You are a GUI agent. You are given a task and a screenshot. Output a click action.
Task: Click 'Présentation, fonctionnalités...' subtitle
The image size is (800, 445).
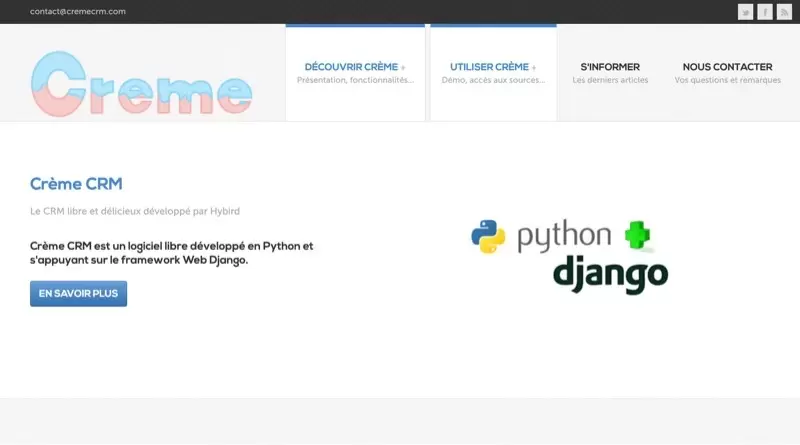pos(355,80)
